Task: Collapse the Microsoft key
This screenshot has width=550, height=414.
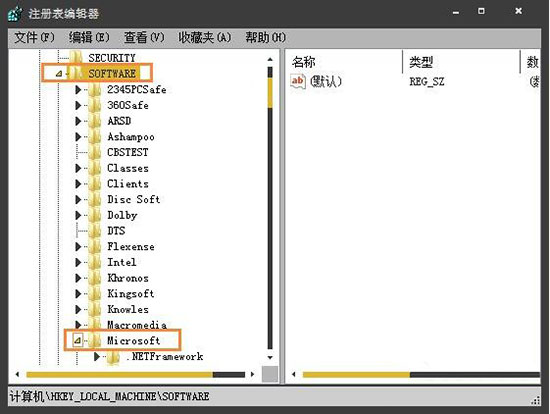Action: (78, 340)
